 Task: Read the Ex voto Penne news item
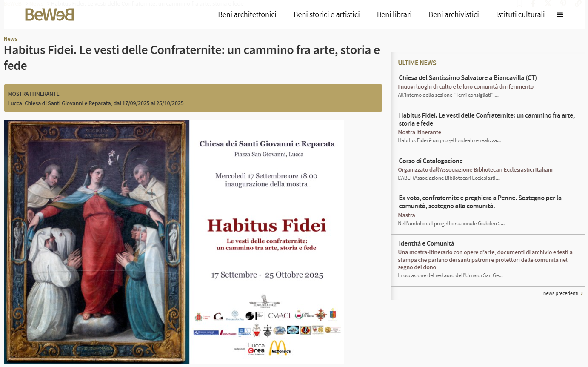(480, 202)
